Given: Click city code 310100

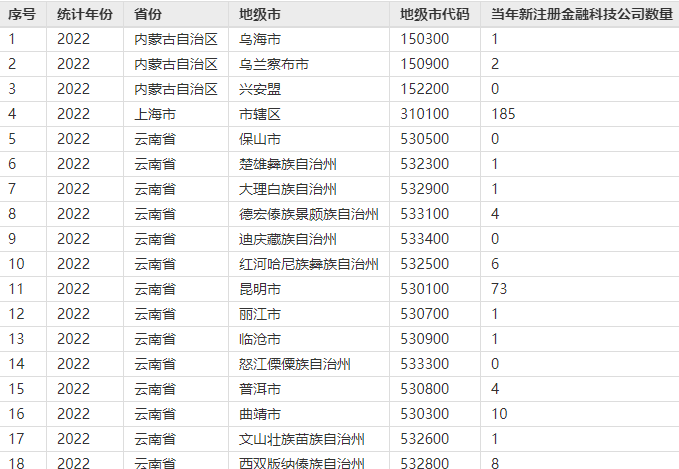Looking at the screenshot, I should (425, 114).
